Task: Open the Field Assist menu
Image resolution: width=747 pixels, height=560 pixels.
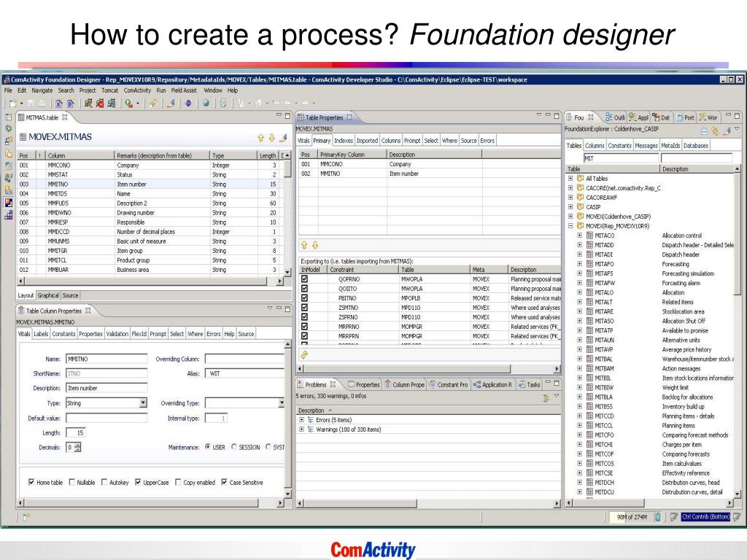Action: pyautogui.click(x=184, y=90)
